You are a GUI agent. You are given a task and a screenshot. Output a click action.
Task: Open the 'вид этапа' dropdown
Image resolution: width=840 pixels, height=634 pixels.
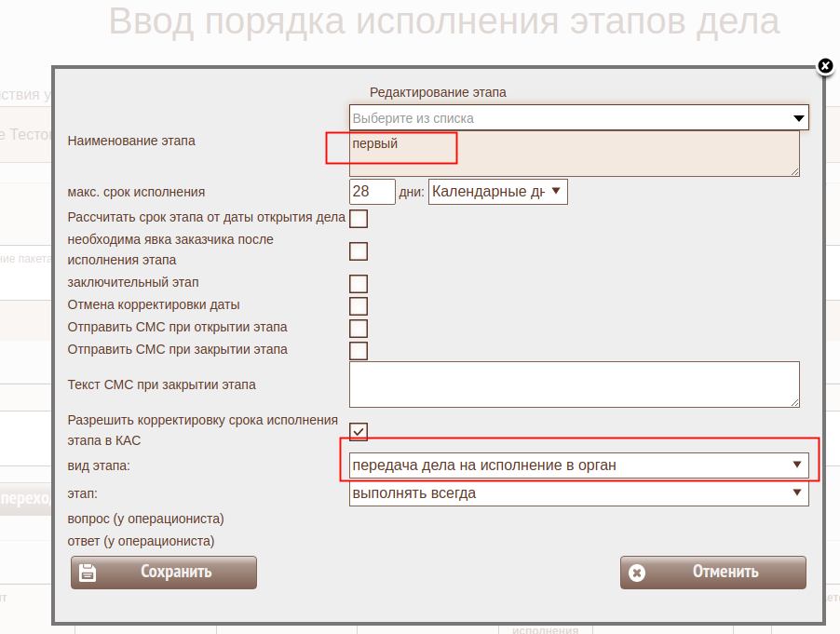click(578, 465)
